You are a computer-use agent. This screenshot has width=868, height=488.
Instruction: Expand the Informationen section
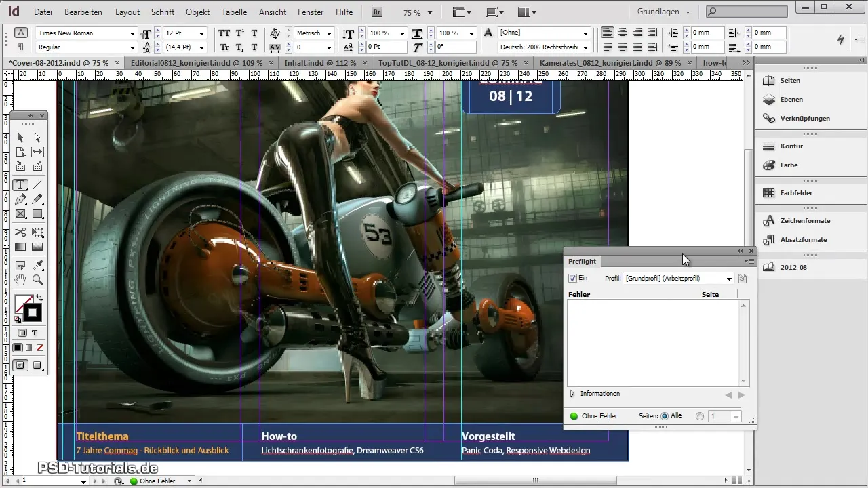tap(572, 394)
